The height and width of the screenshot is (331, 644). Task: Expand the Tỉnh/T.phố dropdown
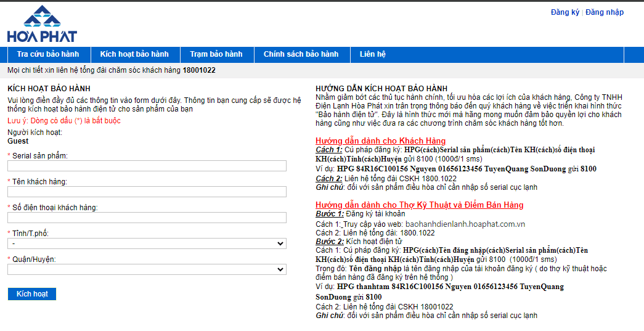point(147,243)
